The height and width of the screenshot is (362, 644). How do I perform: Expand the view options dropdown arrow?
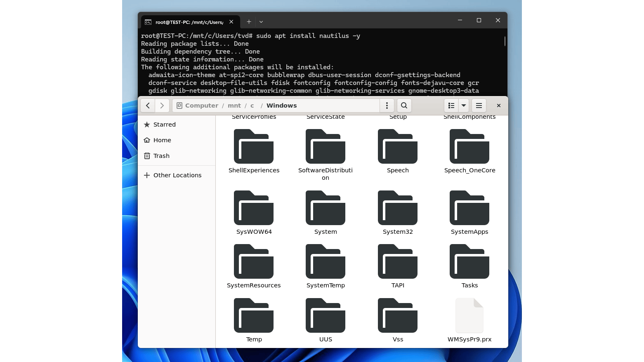coord(464,106)
